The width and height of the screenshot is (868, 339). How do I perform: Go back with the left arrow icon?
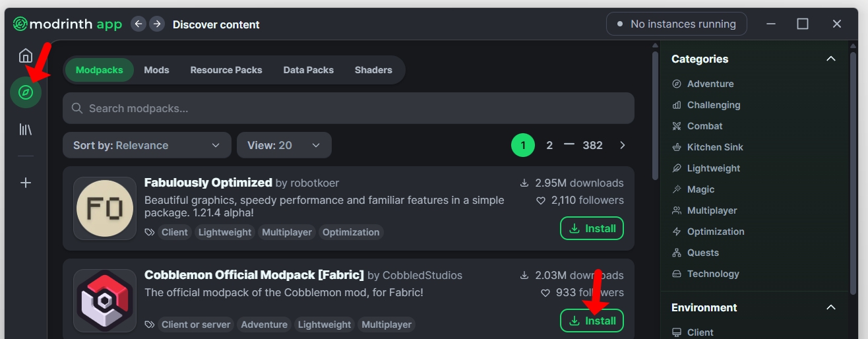click(x=138, y=24)
